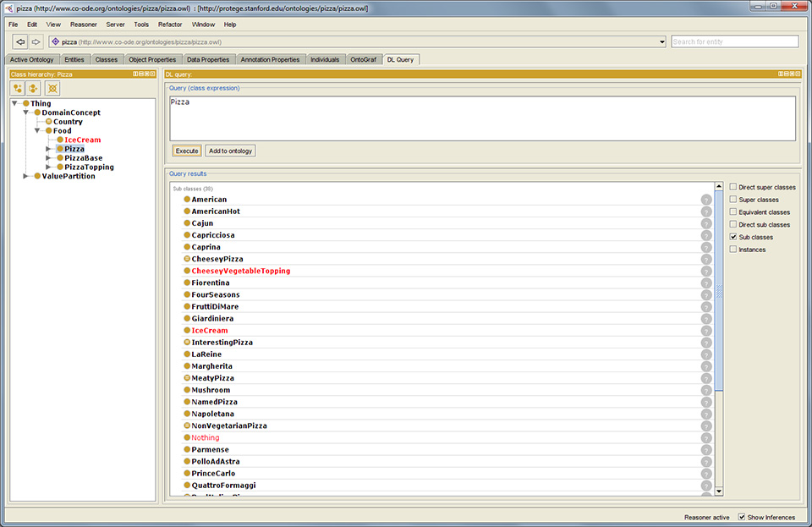Expand the PizzaBase node

49,158
